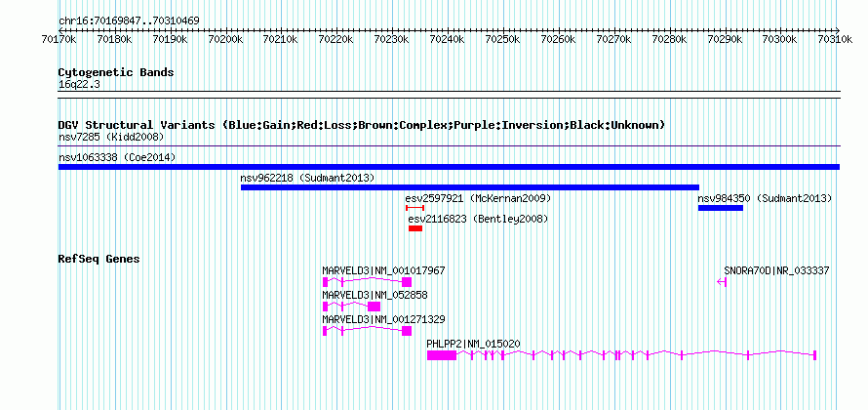
Task: Click the 70210k ruler tick label
Action: pyautogui.click(x=281, y=39)
